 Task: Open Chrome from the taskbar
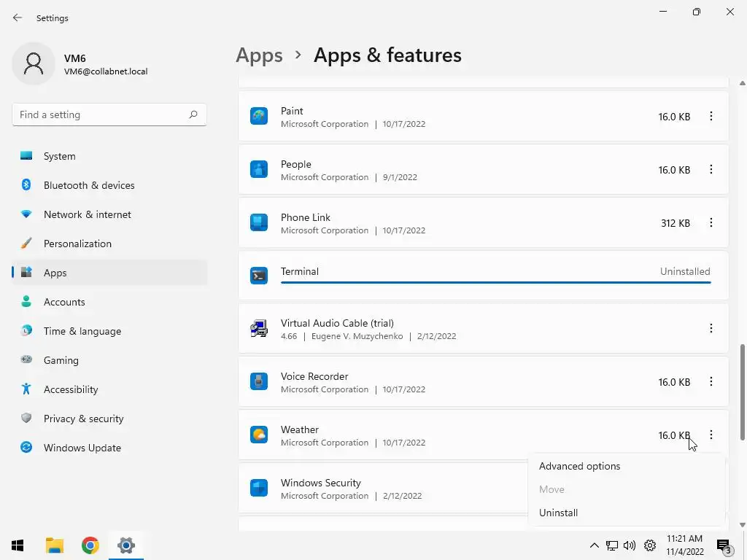90,545
